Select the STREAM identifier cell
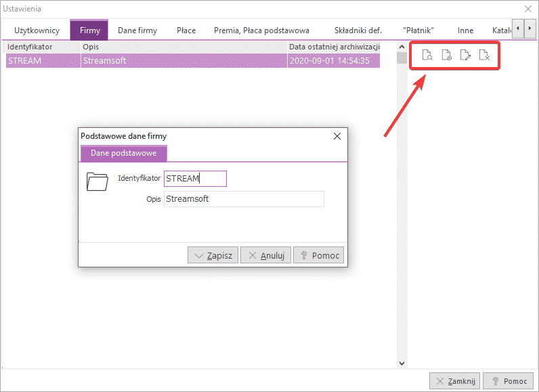 43,61
